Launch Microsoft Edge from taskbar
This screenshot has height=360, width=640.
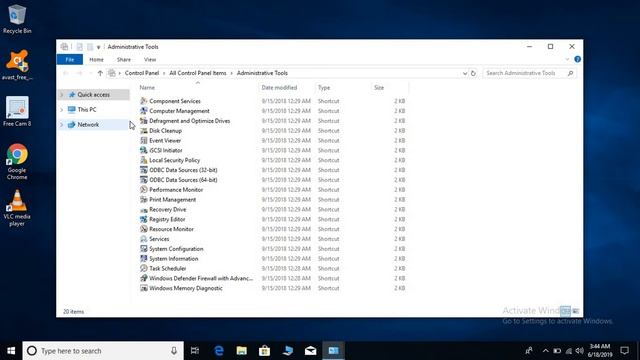[x=219, y=351]
